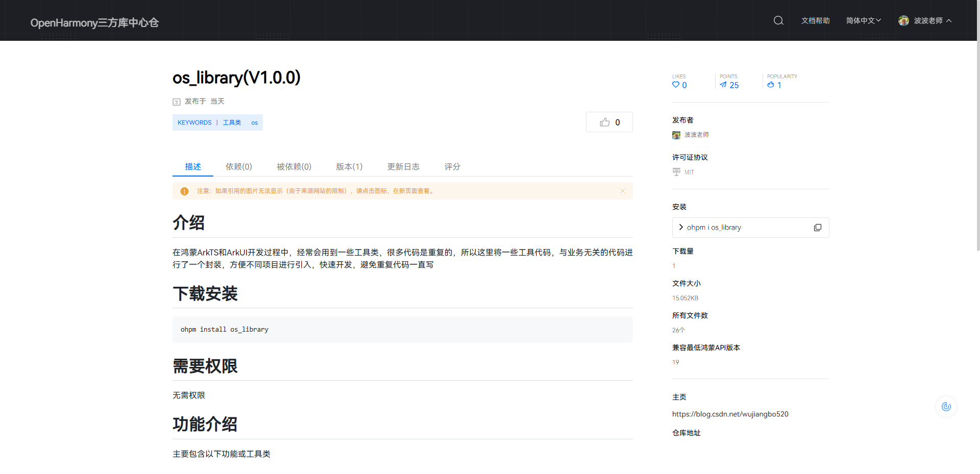Open the 文档帮助 menu item
Image resolution: width=980 pixels, height=474 pixels.
815,20
